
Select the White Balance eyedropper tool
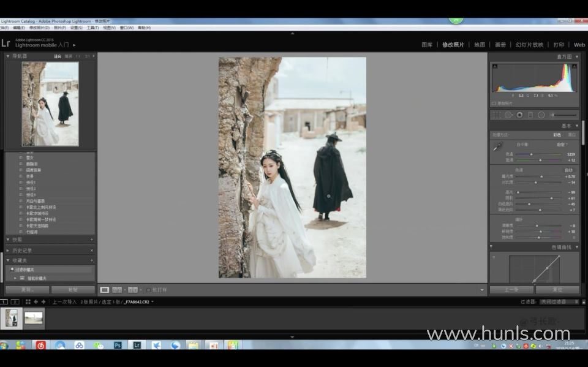(497, 147)
